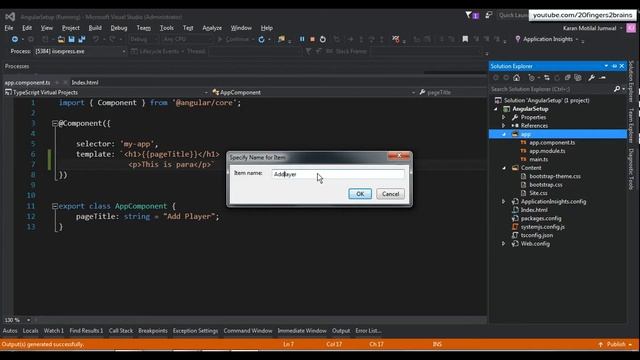Click the Visual Studio logo icon
Image resolution: width=640 pixels, height=360 pixels.
point(10,17)
